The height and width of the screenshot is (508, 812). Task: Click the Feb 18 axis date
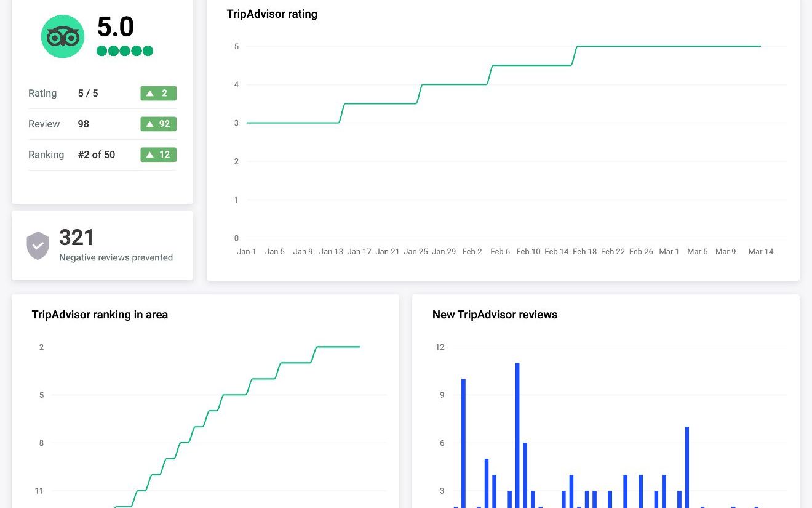pyautogui.click(x=584, y=251)
